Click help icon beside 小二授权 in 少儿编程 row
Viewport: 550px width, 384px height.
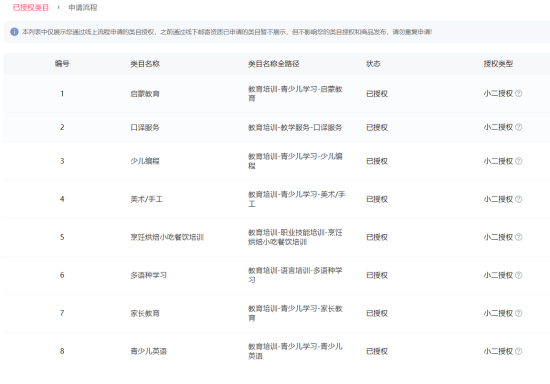click(x=518, y=161)
